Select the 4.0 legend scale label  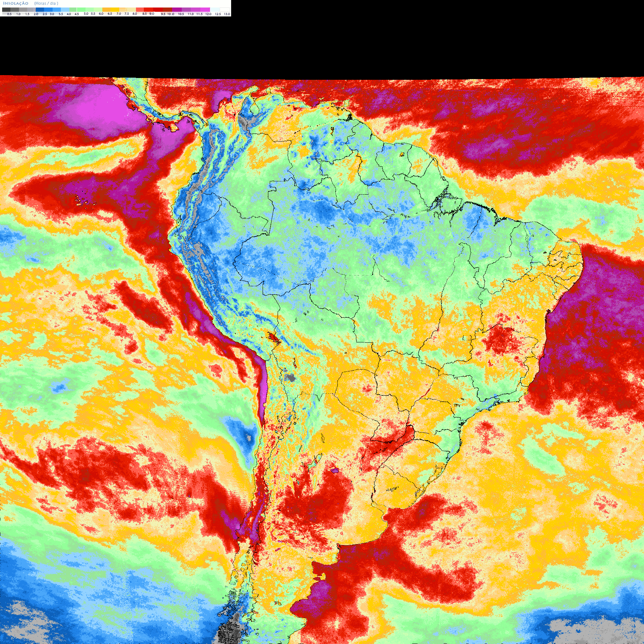[x=69, y=14]
